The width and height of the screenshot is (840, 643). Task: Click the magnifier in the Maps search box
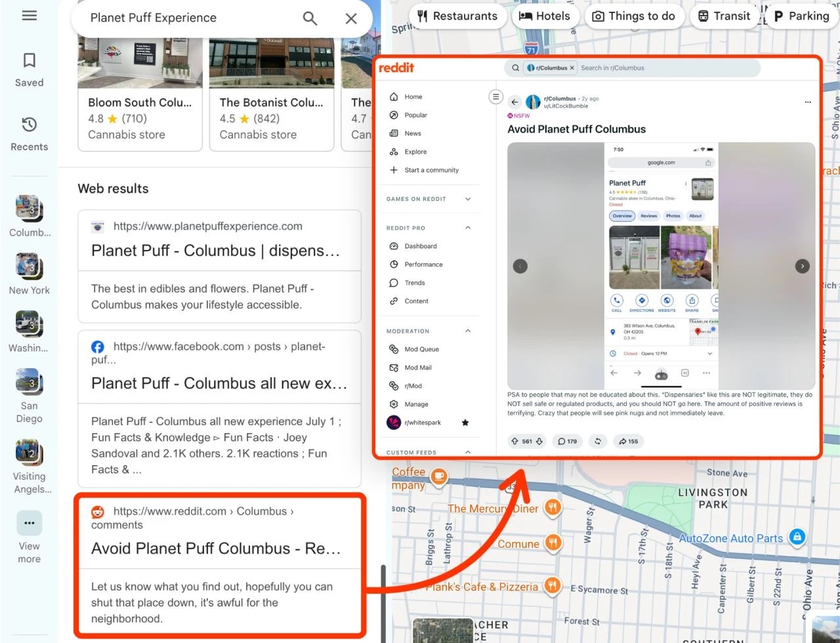310,18
